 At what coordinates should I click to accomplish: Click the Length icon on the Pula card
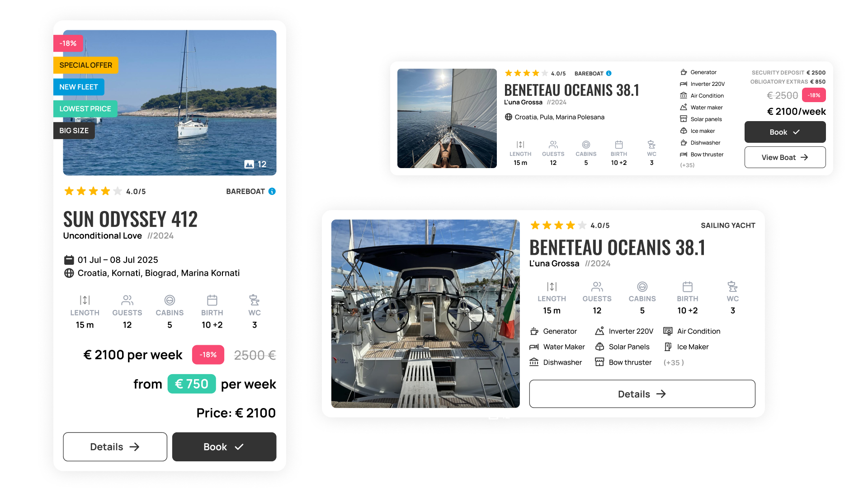[520, 145]
